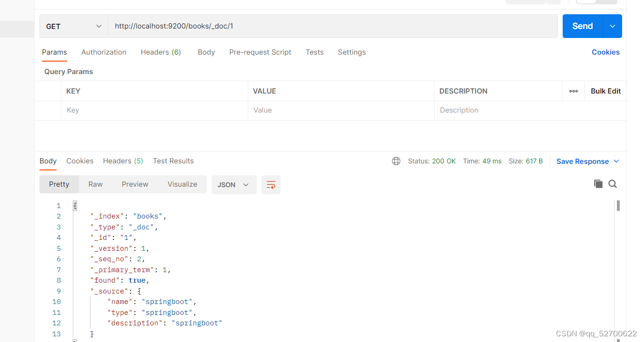
Task: Click the "_version": 1 line
Action: 120,248
